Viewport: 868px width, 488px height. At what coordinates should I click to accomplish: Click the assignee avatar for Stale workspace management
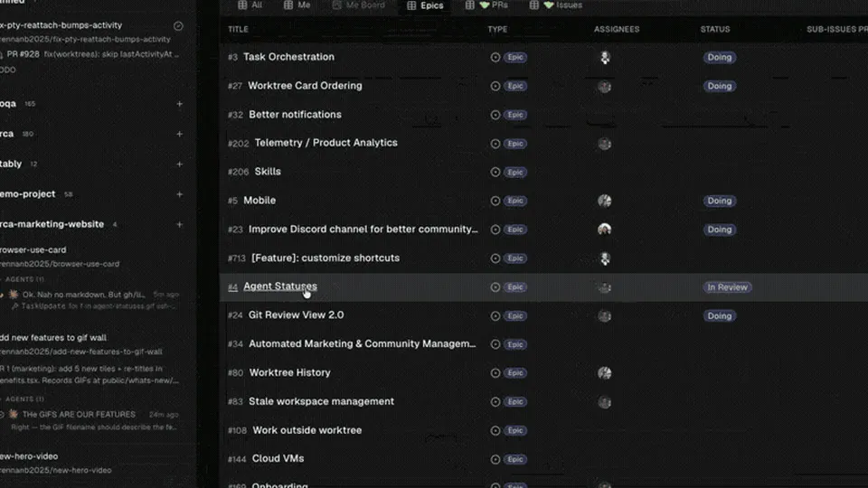click(x=605, y=401)
